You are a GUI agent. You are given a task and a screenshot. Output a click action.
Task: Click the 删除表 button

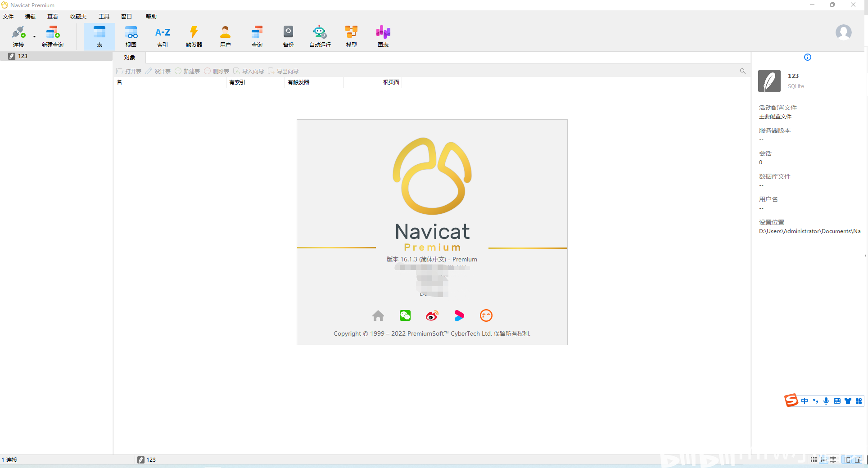(217, 71)
